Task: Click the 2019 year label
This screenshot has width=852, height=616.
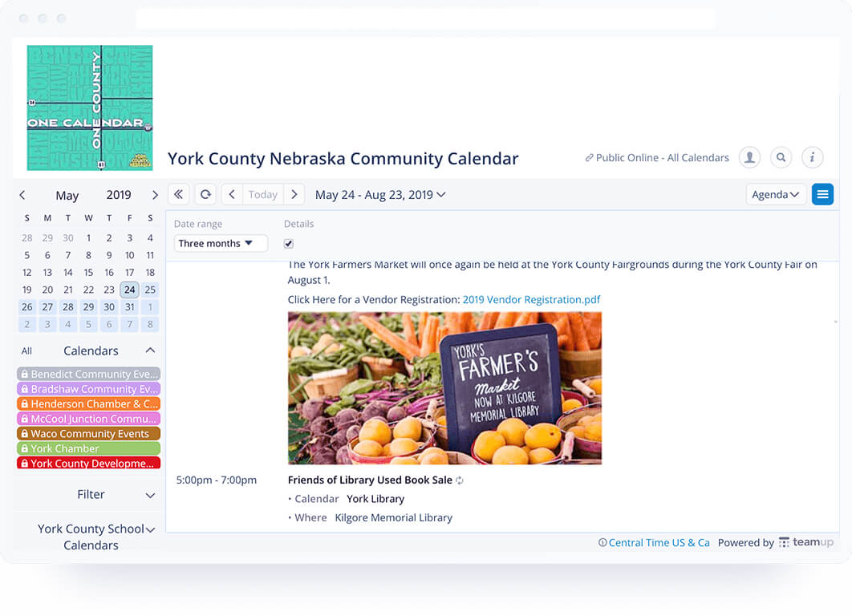Action: (x=119, y=195)
